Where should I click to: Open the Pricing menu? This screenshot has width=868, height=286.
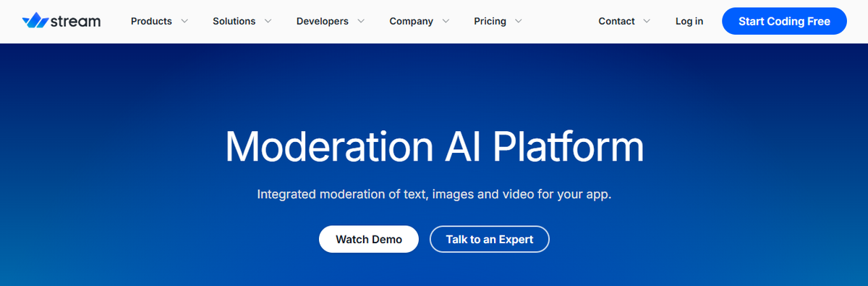click(490, 21)
